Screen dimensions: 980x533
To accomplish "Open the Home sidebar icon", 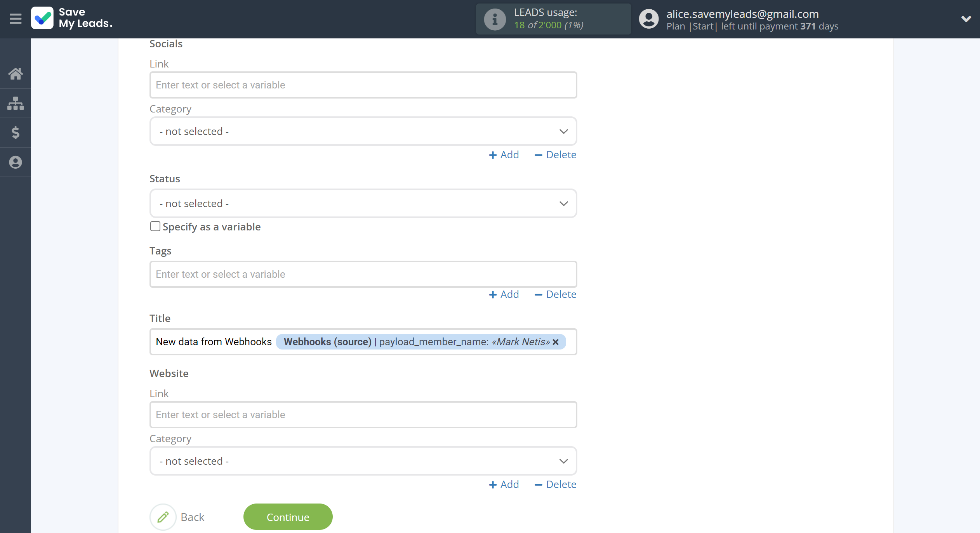I will [x=16, y=74].
